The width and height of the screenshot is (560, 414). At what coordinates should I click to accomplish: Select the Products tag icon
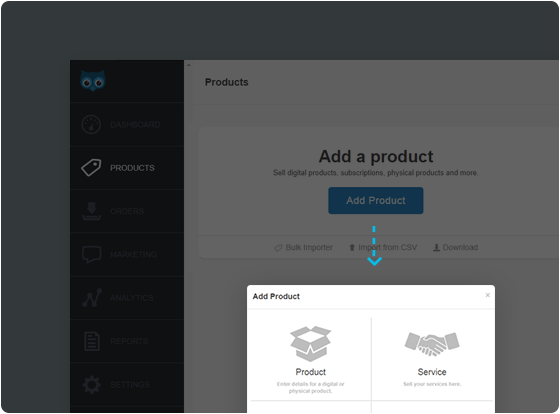(91, 168)
